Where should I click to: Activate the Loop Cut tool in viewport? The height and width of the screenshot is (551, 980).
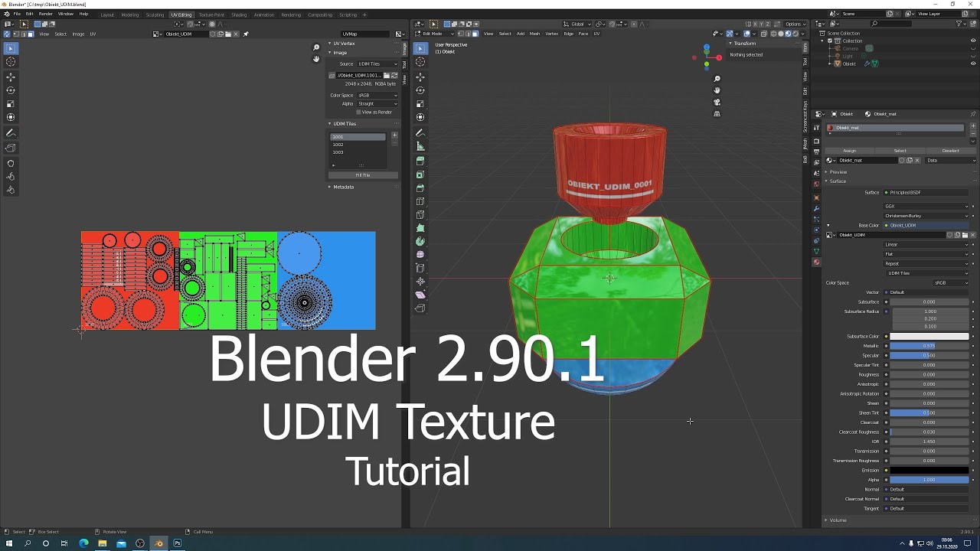420,202
